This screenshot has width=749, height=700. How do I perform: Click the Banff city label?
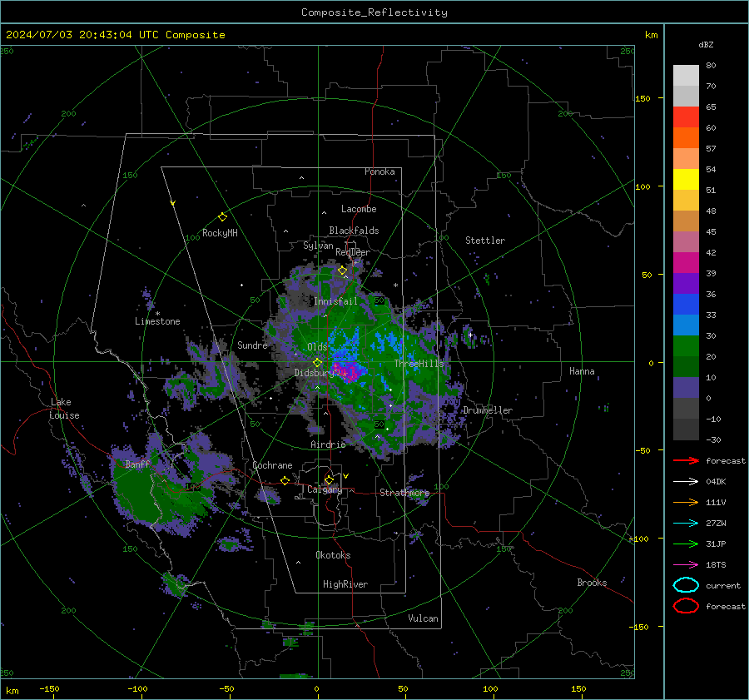click(x=137, y=464)
